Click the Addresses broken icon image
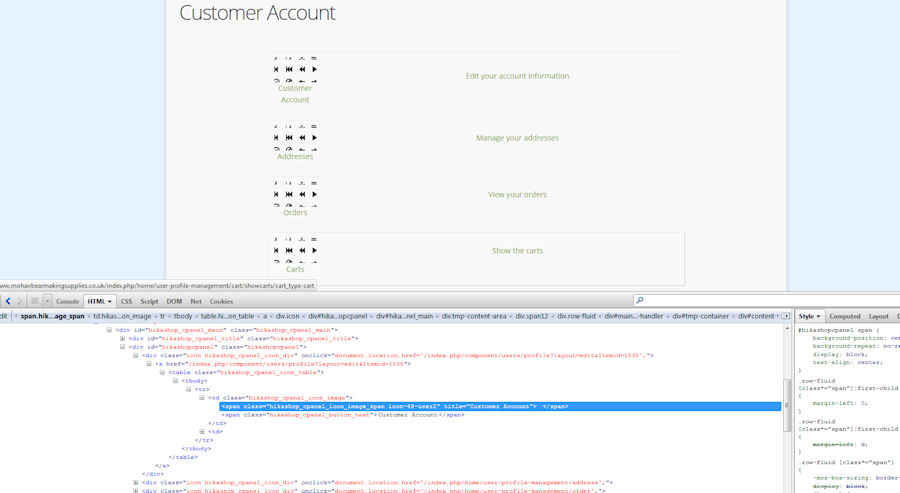Viewport: 900px width, 493px height. [x=295, y=138]
